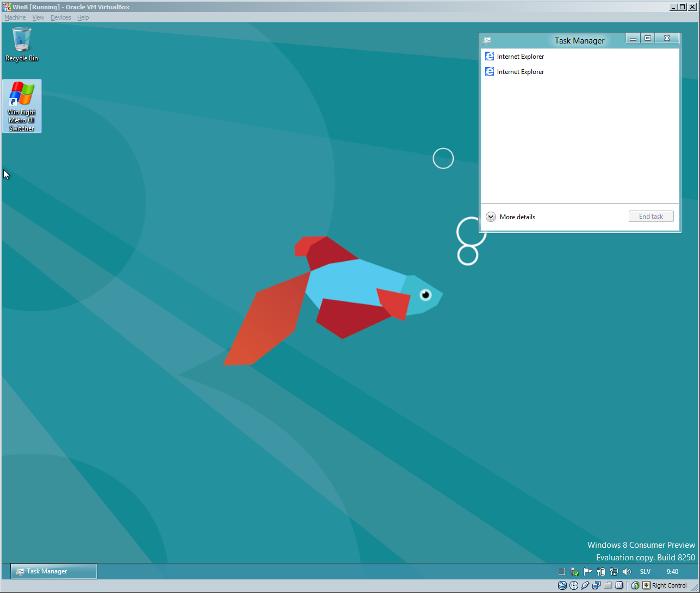Open the VirtualBox Help menu
Viewport: 700px width, 593px height.
[83, 17]
